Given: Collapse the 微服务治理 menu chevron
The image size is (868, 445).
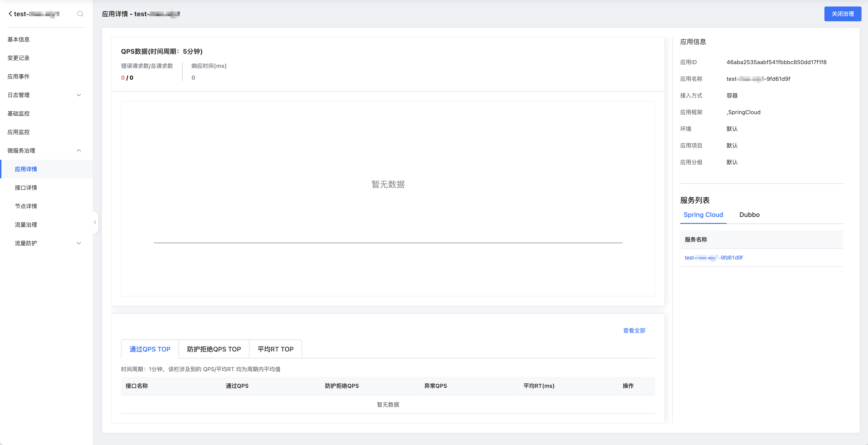Looking at the screenshot, I should [79, 150].
